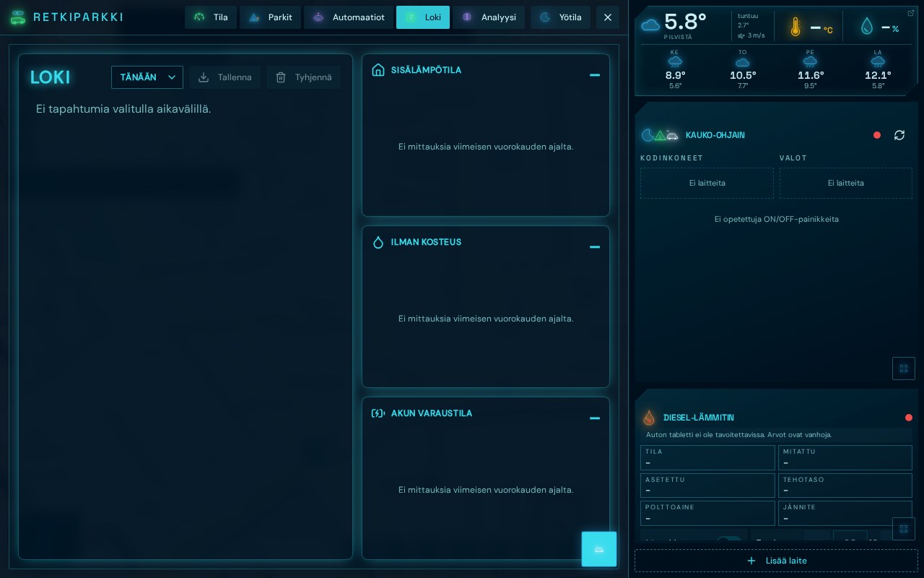The image size is (924, 578).
Task: Open the Tänään time range dropdown
Action: [x=147, y=77]
